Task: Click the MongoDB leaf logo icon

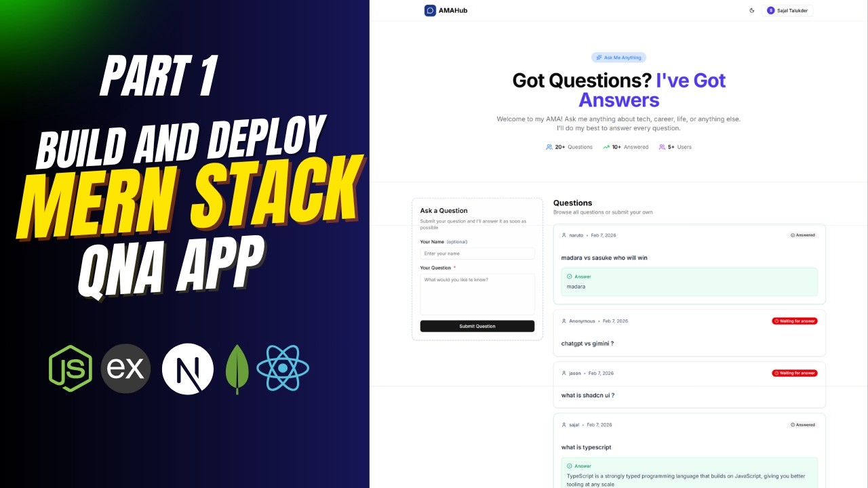Action: tap(237, 369)
